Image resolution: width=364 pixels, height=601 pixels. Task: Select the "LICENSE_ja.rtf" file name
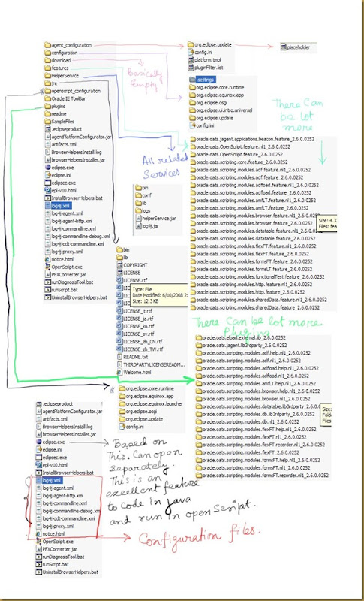(138, 319)
